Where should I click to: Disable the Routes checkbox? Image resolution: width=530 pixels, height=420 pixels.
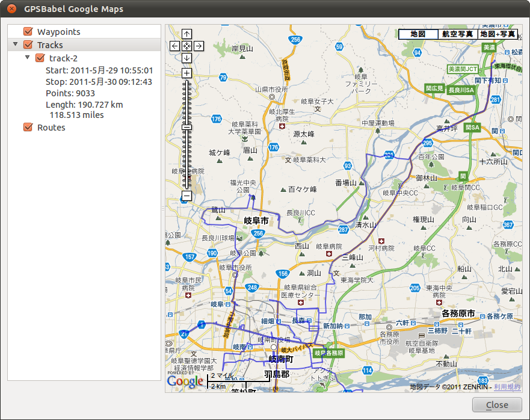click(x=28, y=128)
